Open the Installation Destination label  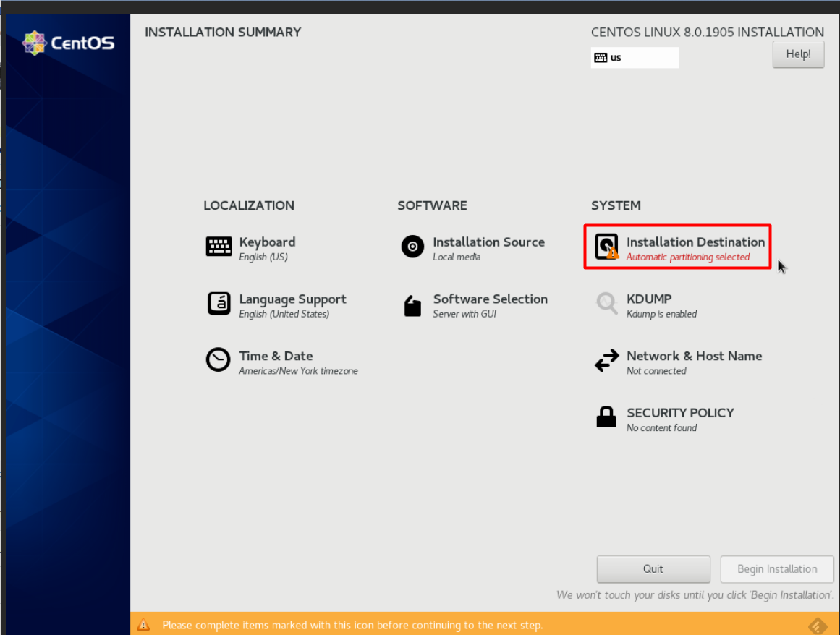click(x=695, y=242)
